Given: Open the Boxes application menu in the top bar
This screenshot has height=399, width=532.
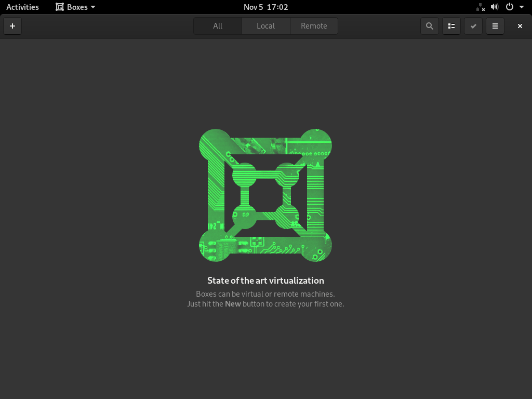Looking at the screenshot, I should 75,7.
